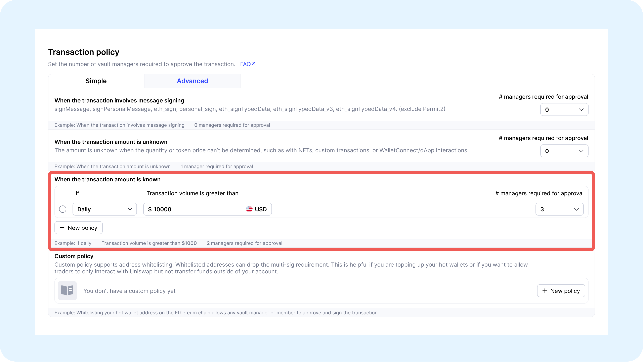The width and height of the screenshot is (643, 364).
Task: Click the US flag icon beside USD
Action: [x=249, y=209]
